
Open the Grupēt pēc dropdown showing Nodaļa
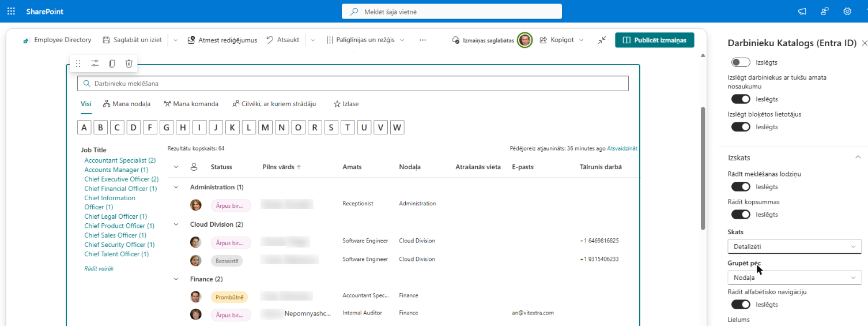[794, 278]
